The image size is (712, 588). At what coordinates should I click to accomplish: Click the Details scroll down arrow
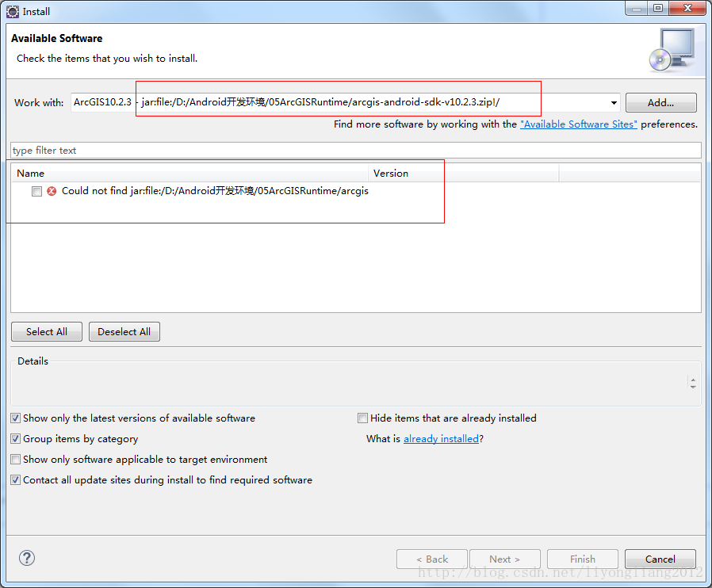tap(693, 387)
